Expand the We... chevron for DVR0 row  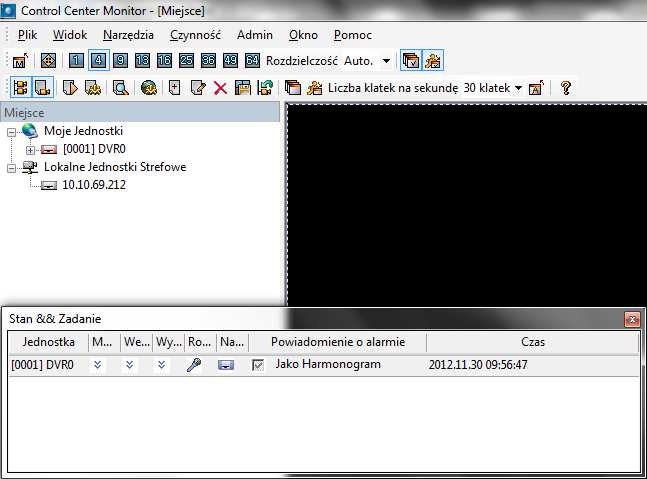coord(130,365)
